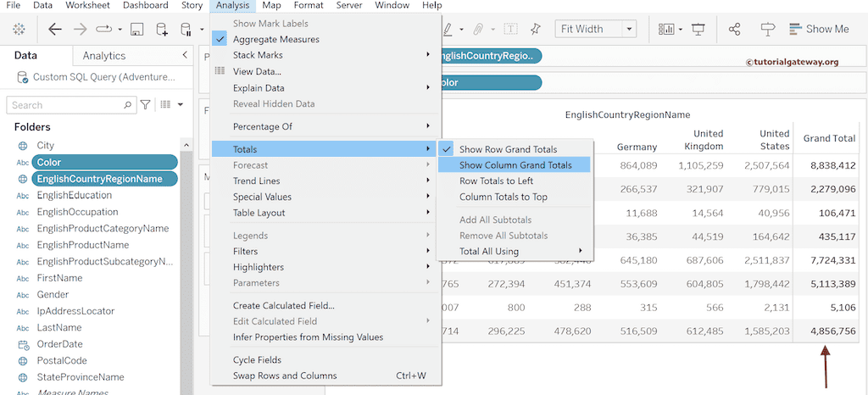Click the Redo forward arrow
Viewport: 868px width, 395px height.
(x=81, y=30)
